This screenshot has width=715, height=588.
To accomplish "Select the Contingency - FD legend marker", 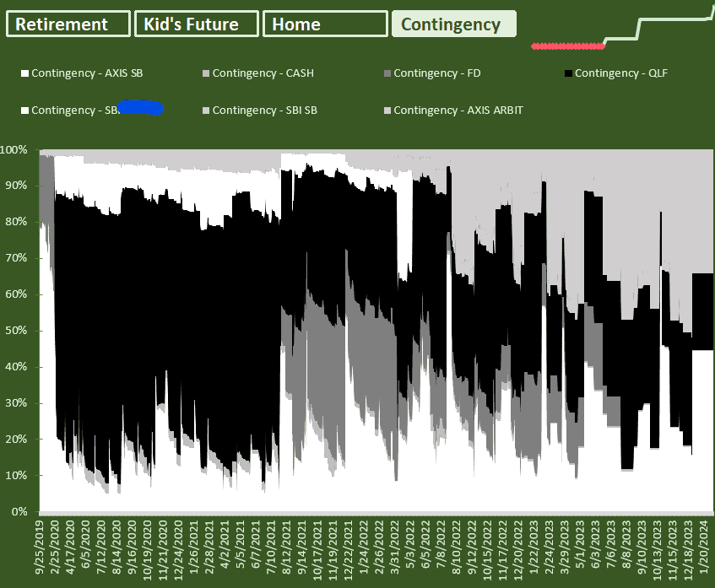I will click(387, 73).
